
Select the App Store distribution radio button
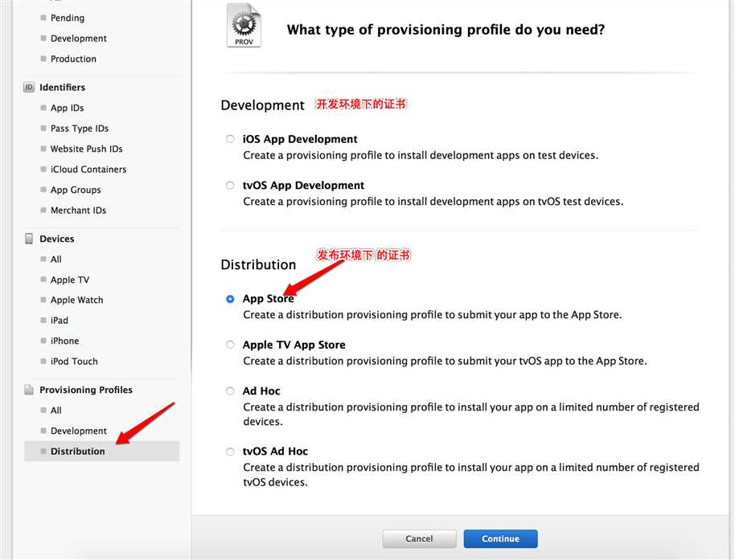point(230,299)
